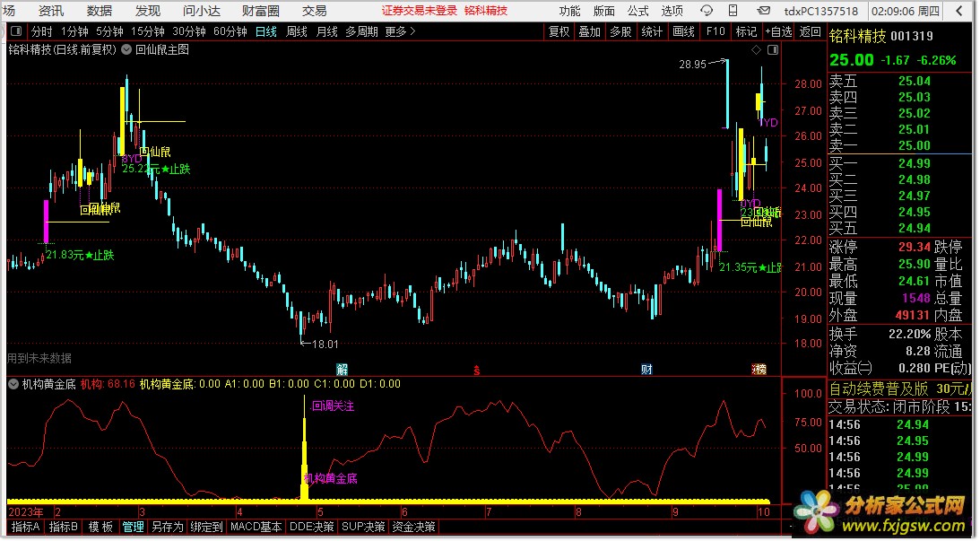Open the 交易 menu
This screenshot has width=980, height=541.
click(x=315, y=11)
